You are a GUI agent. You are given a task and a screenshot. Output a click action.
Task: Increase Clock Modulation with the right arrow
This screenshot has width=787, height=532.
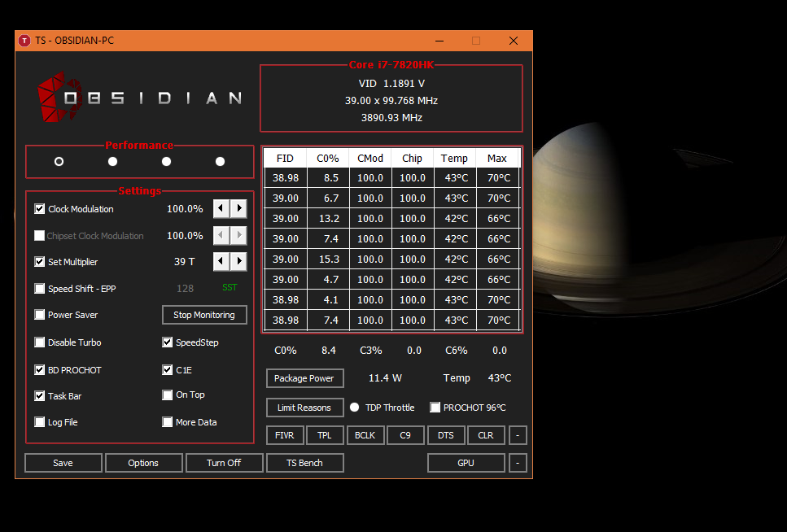(239, 208)
